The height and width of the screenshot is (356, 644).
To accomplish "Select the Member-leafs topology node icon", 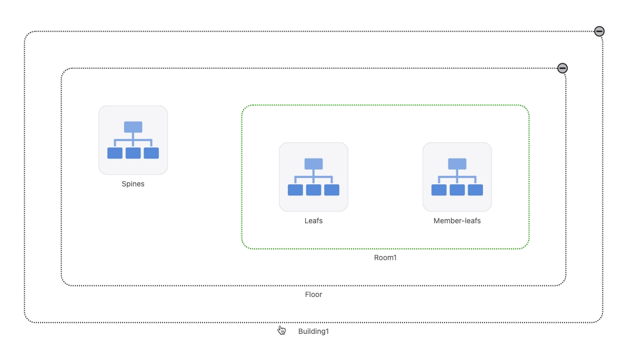I will [x=457, y=177].
